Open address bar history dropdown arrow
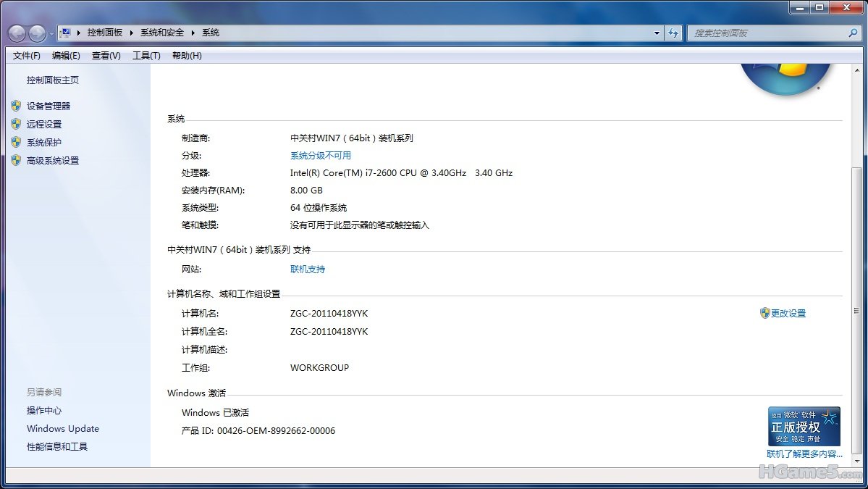The height and width of the screenshot is (489, 868). pos(657,33)
